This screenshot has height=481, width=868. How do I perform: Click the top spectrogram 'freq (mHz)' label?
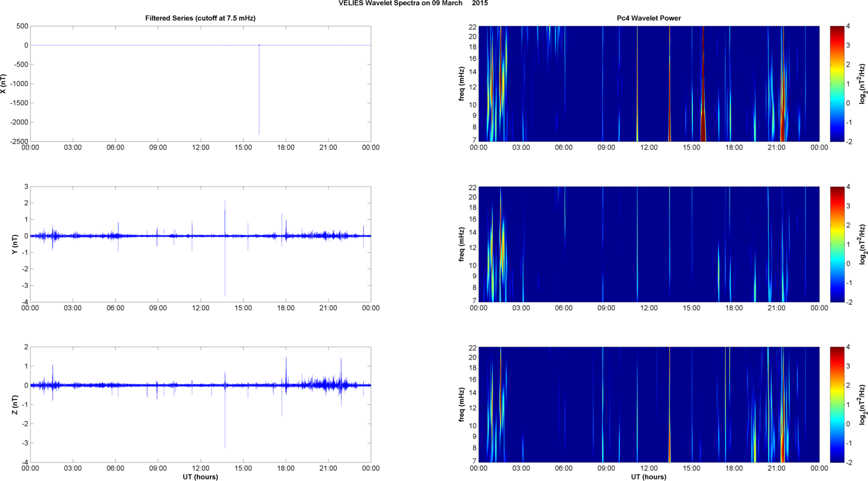(462, 84)
